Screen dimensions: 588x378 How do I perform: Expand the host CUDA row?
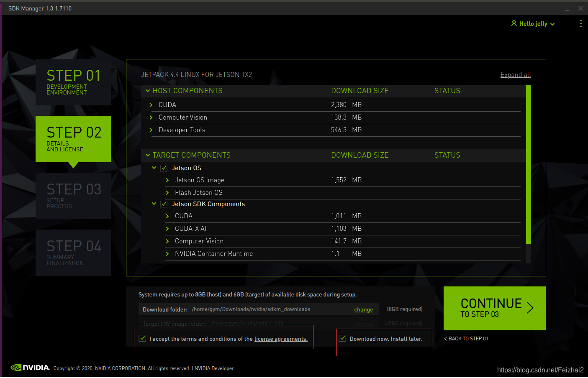(x=151, y=105)
